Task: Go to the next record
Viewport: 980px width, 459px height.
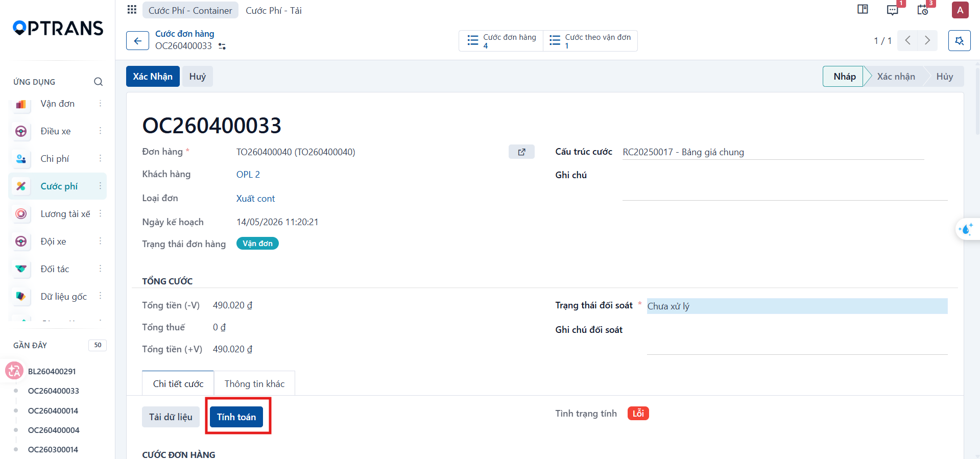Action: click(x=927, y=40)
